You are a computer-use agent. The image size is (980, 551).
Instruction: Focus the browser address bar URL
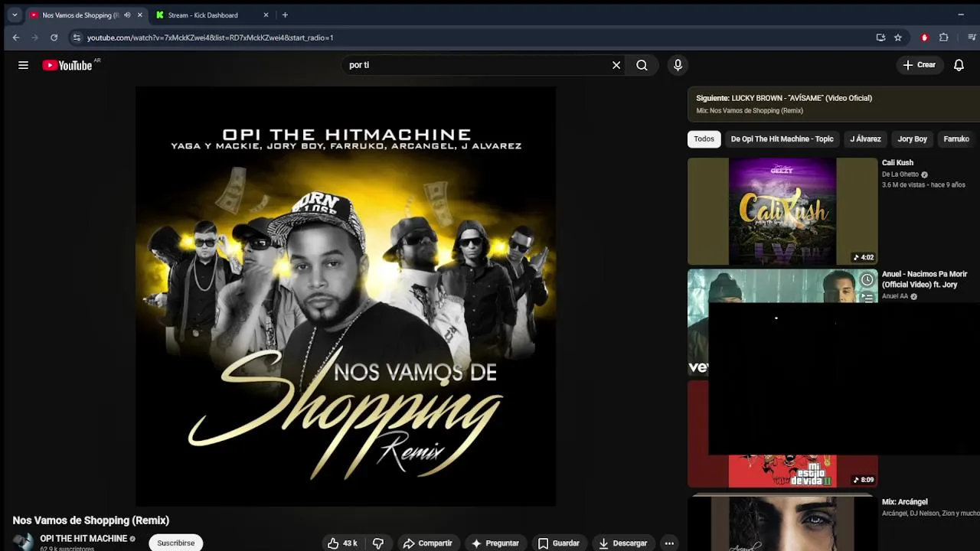(210, 37)
